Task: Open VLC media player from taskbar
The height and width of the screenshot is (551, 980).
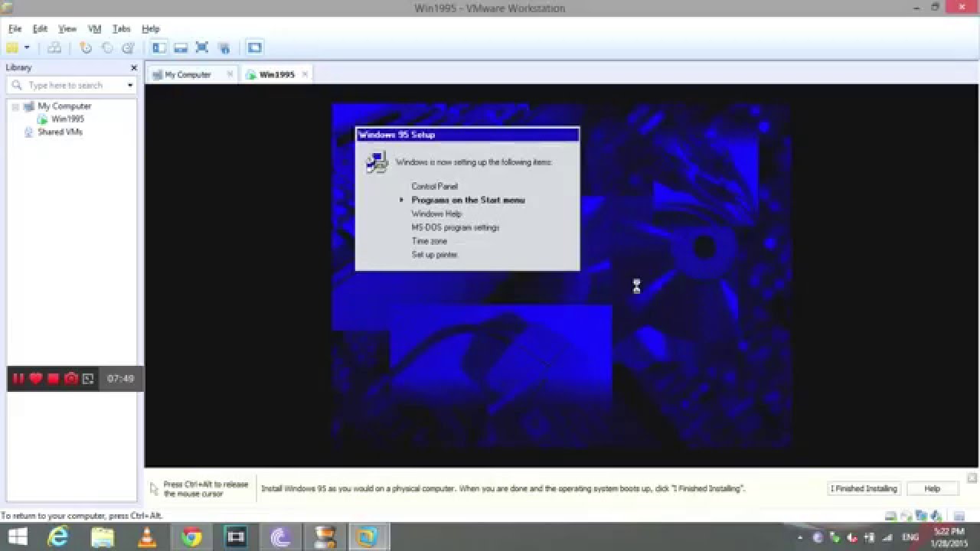Action: (147, 537)
